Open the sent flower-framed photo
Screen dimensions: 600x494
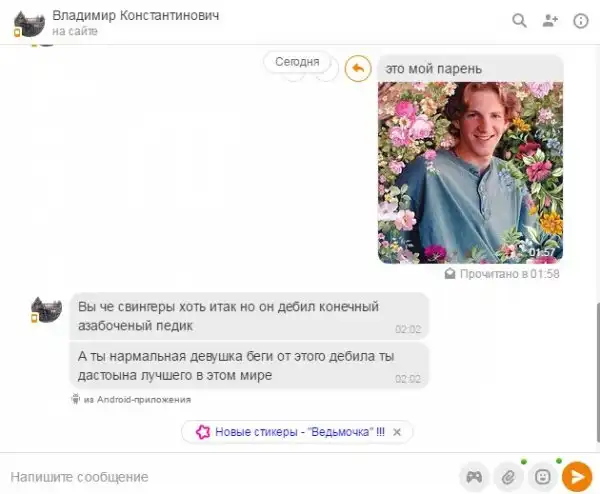(x=470, y=173)
